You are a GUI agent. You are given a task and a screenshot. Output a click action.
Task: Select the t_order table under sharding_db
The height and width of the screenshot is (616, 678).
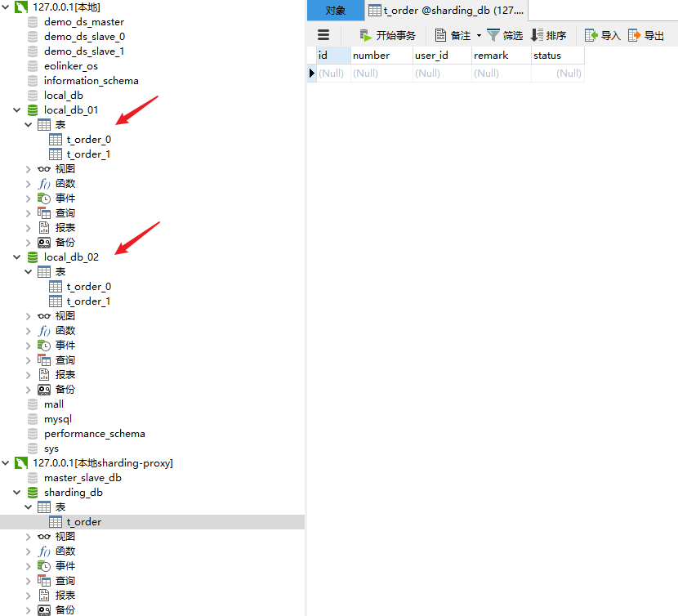click(82, 521)
